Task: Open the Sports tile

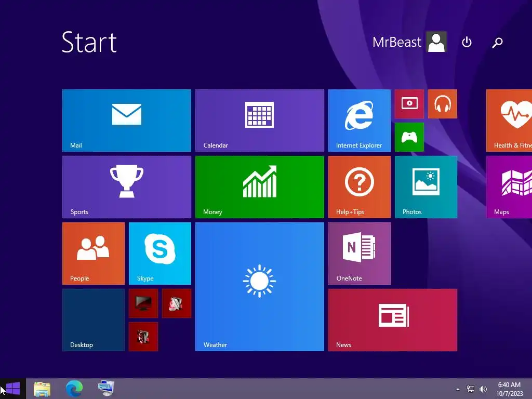Action: click(x=127, y=187)
